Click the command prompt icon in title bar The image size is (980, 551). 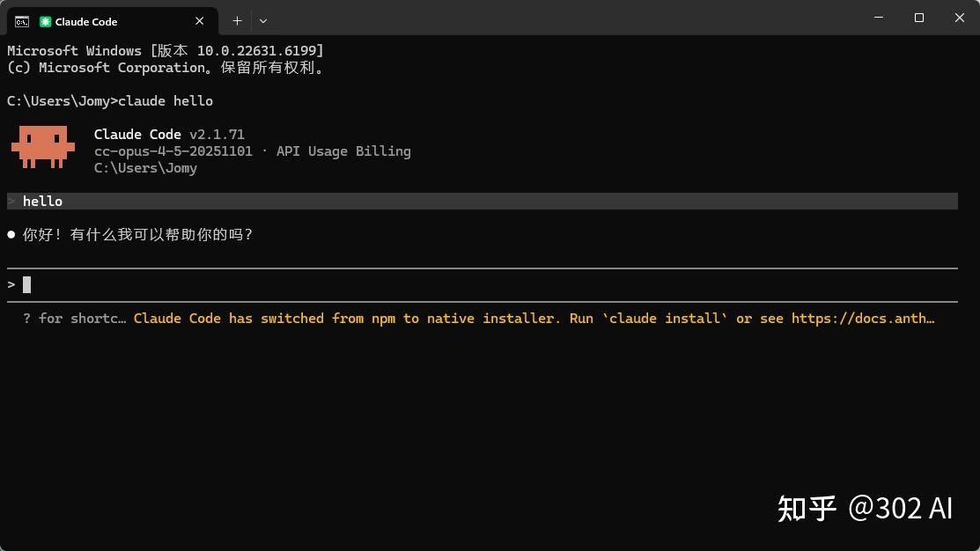22,21
